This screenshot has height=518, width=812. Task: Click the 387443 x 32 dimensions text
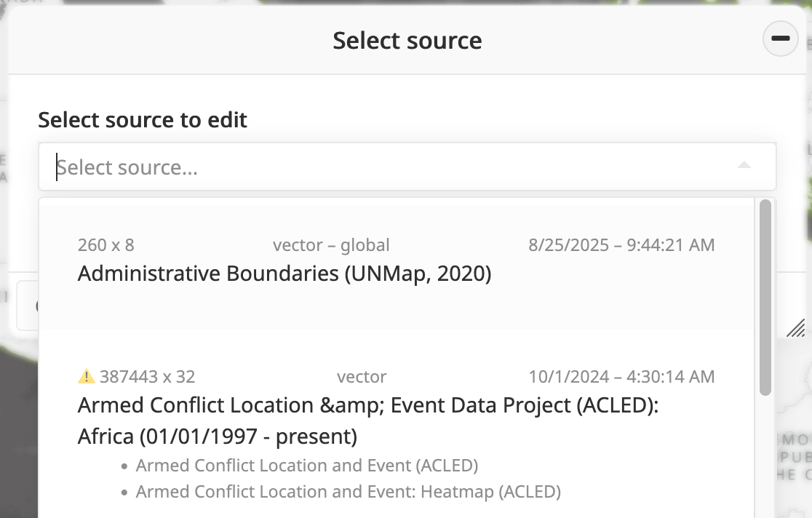[x=148, y=377]
